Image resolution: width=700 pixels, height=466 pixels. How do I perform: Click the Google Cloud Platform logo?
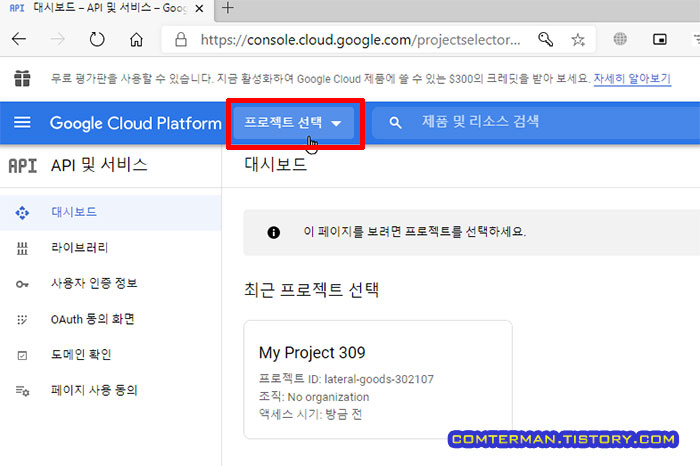[x=135, y=123]
